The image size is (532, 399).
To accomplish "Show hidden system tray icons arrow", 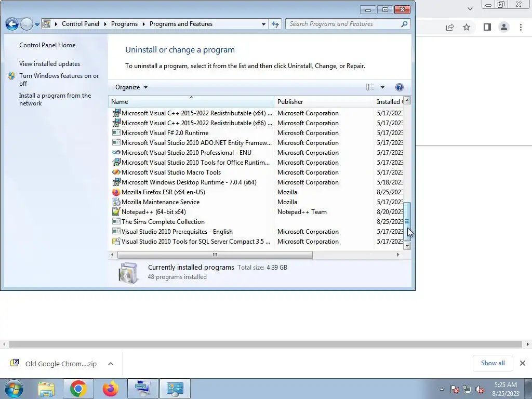I will pos(442,389).
